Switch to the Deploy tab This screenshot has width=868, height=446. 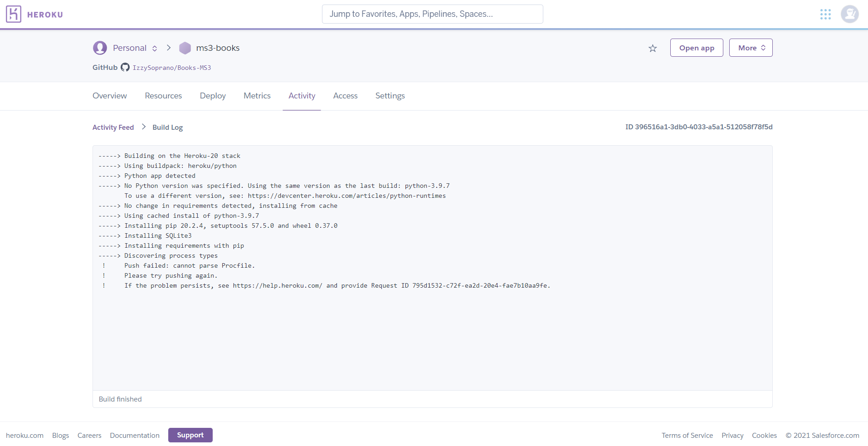click(213, 96)
